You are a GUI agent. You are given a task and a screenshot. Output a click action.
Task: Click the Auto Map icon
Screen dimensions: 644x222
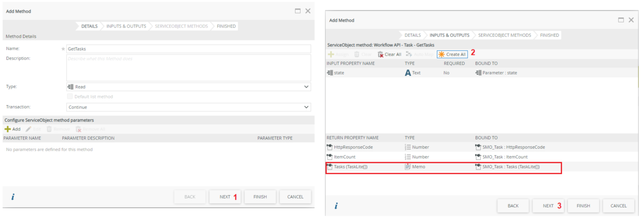pyautogui.click(x=408, y=54)
